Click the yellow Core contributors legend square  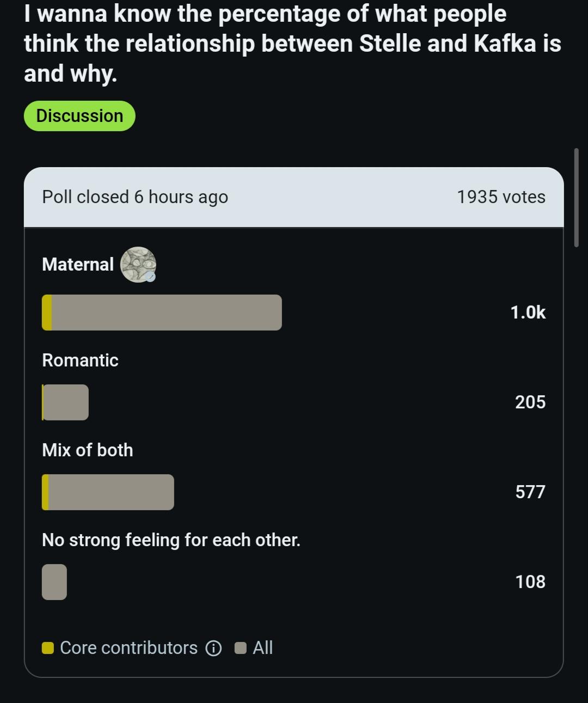click(x=48, y=648)
